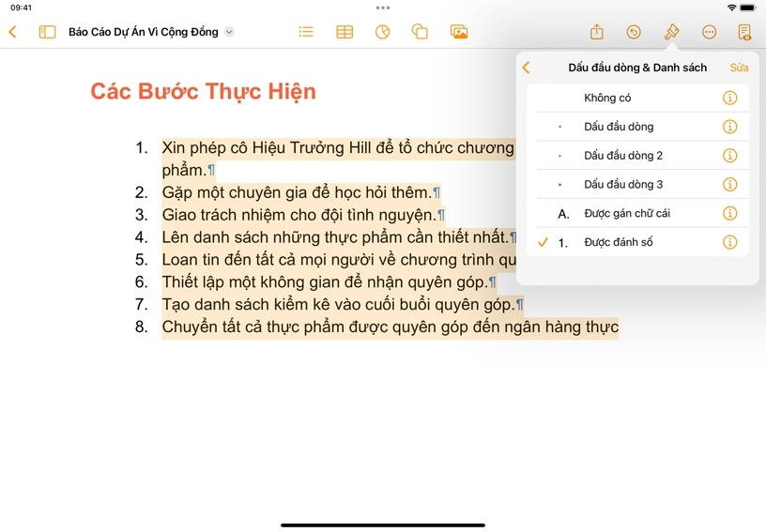Toggle the sidebar panel icon

click(x=47, y=32)
